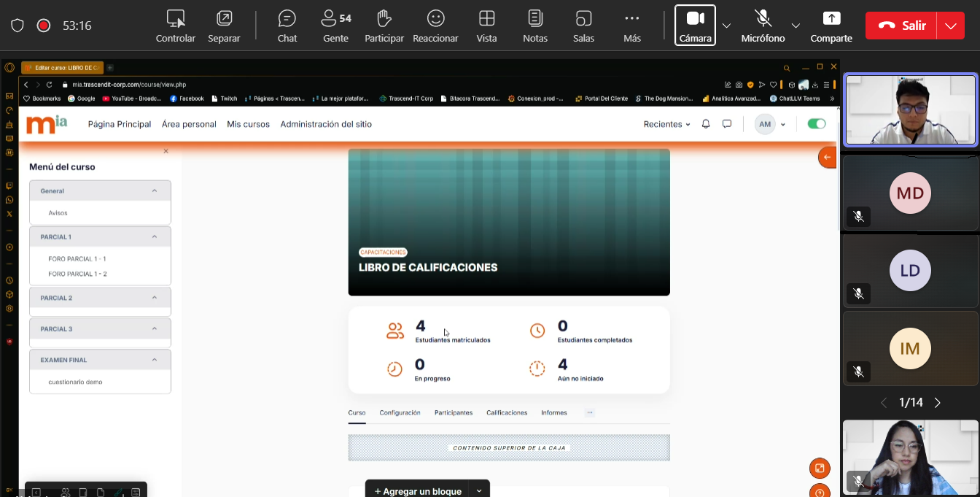This screenshot has height=497, width=980.
Task: Click the Participar raise hand icon
Action: coord(384,26)
